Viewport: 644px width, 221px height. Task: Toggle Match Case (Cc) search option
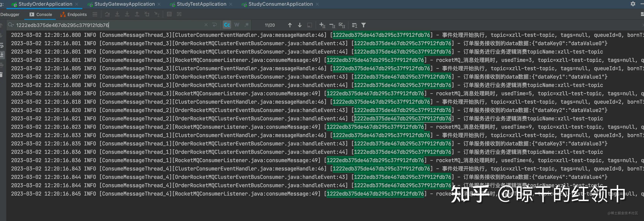pos(227,25)
